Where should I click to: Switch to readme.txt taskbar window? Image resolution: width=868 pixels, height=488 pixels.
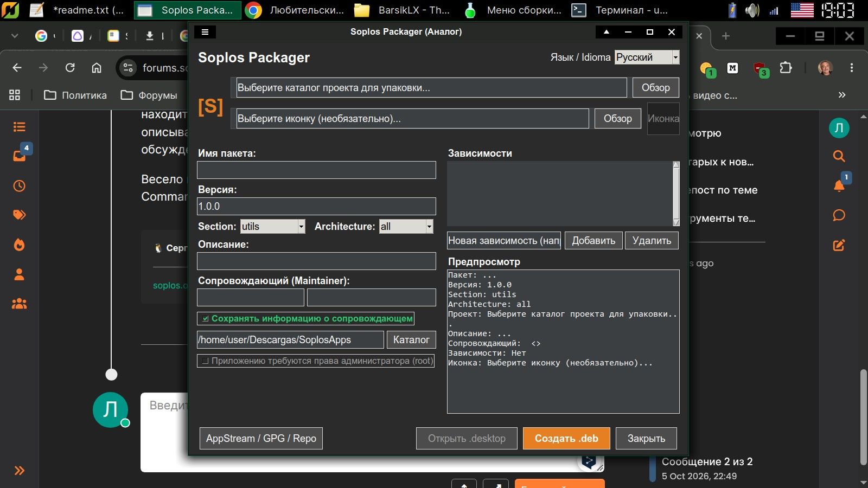(77, 10)
